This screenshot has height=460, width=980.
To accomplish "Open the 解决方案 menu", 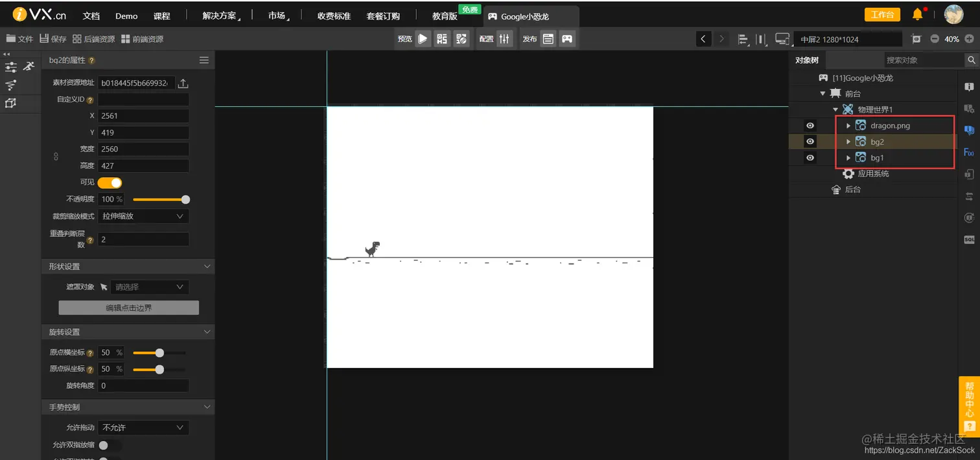I will click(x=220, y=16).
